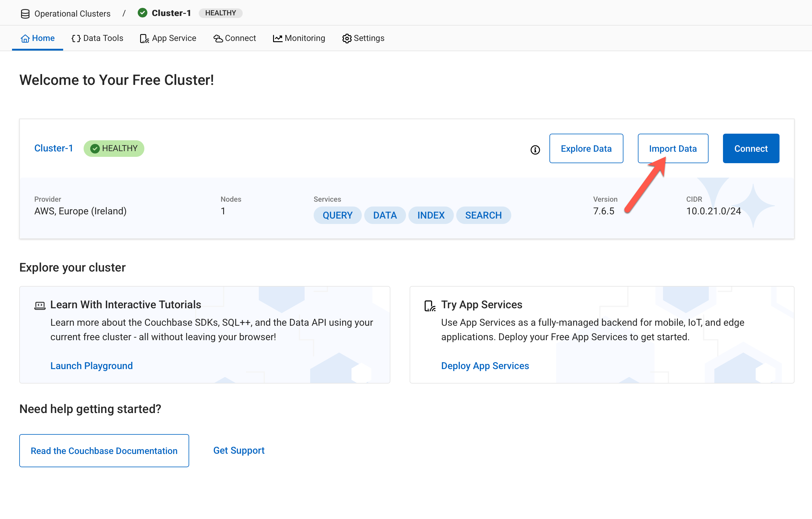Open the App Service tab
This screenshot has width=812, height=519.
168,38
